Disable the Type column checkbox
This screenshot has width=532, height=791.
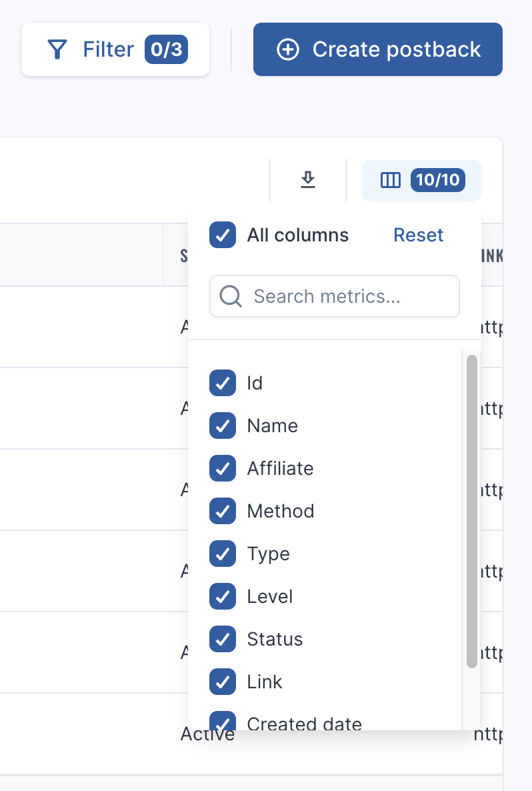(x=223, y=554)
